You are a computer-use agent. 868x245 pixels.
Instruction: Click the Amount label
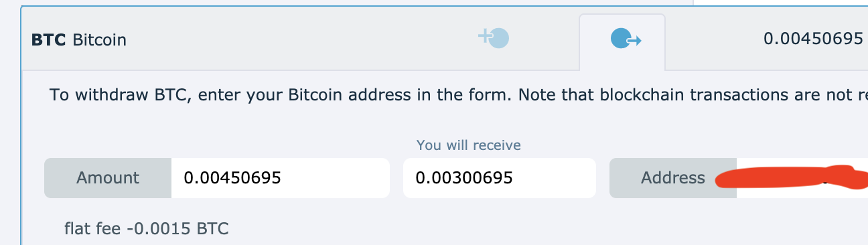click(108, 178)
